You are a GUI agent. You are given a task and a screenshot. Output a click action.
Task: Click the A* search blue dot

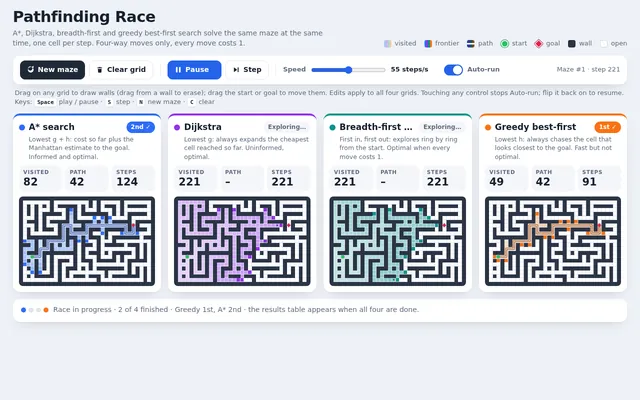coord(22,127)
